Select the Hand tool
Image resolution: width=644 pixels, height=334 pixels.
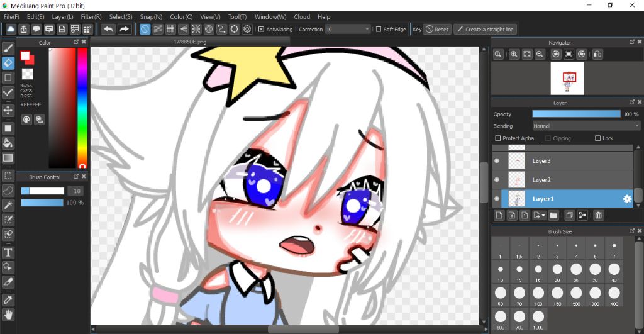pos(8,315)
